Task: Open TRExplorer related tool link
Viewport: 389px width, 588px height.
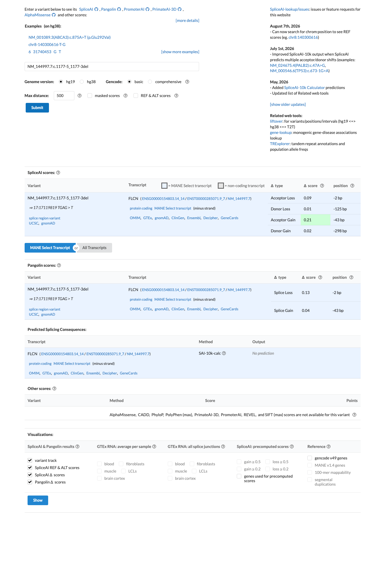Action: tap(280, 144)
